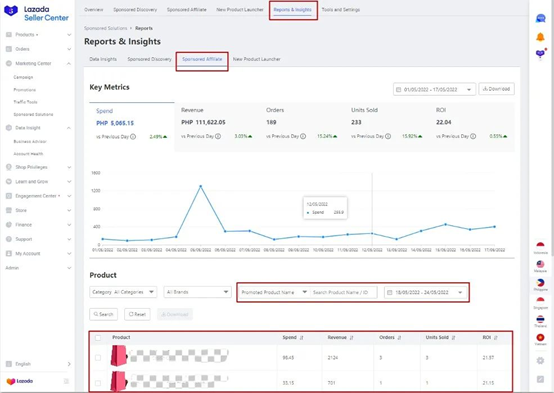
Task: Expand the Key Metrics date range picker
Action: 434,89
